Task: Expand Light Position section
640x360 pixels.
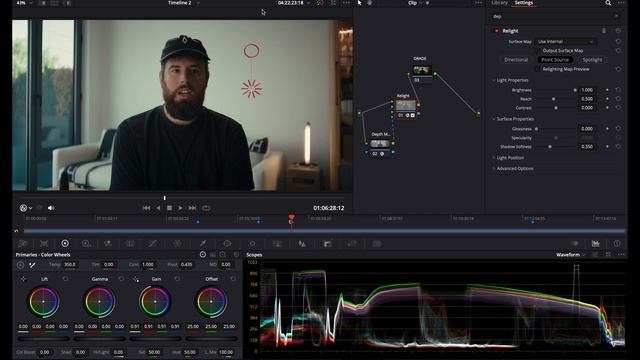Action: point(493,158)
